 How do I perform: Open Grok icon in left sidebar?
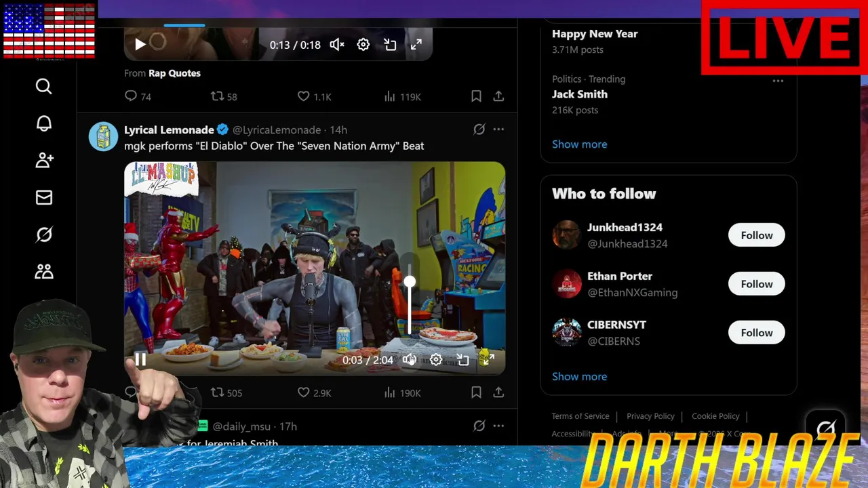[x=44, y=235]
